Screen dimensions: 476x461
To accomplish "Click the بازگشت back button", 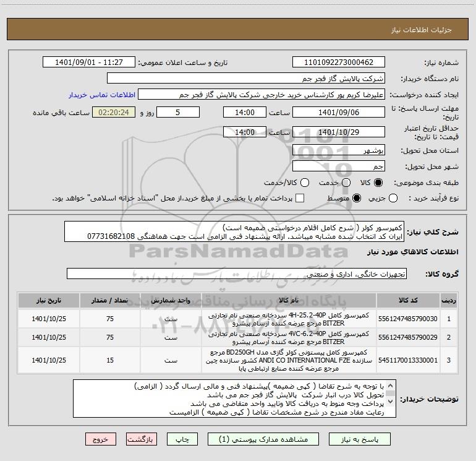I will pos(142,439).
